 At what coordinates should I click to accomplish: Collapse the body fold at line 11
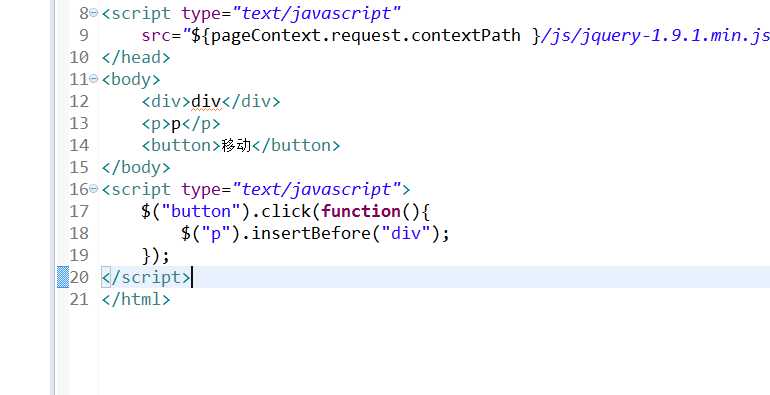coord(94,79)
